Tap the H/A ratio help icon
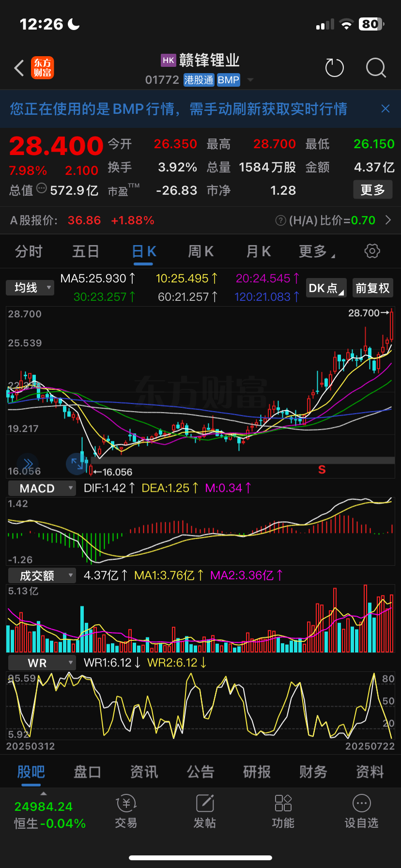This screenshot has width=401, height=868. (x=280, y=220)
